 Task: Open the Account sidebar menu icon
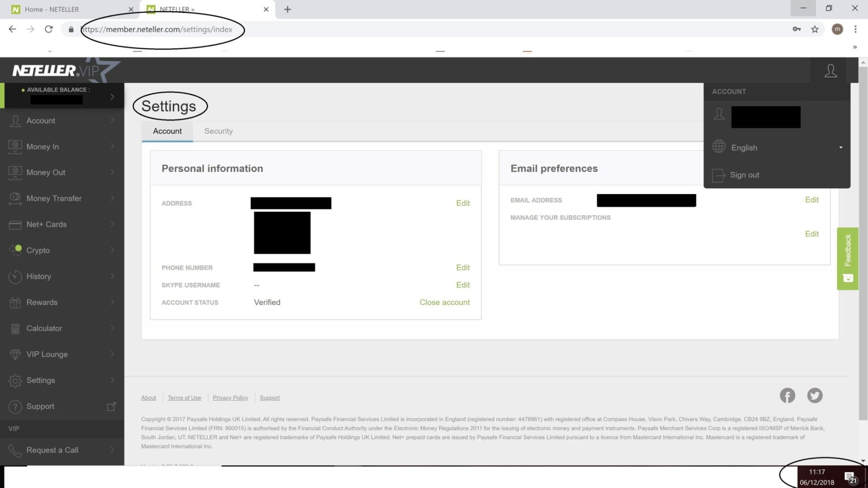pos(15,121)
